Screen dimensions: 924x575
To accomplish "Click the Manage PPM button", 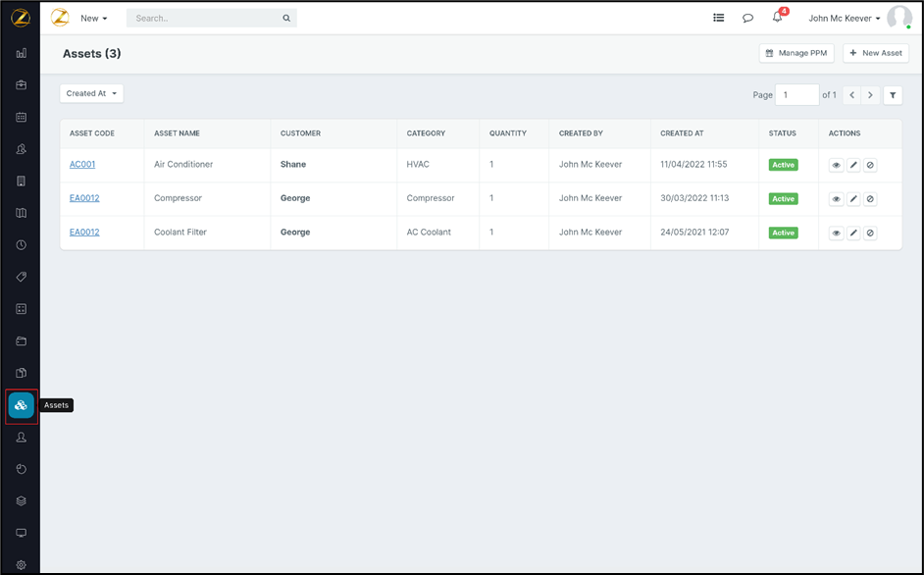I will 796,53.
